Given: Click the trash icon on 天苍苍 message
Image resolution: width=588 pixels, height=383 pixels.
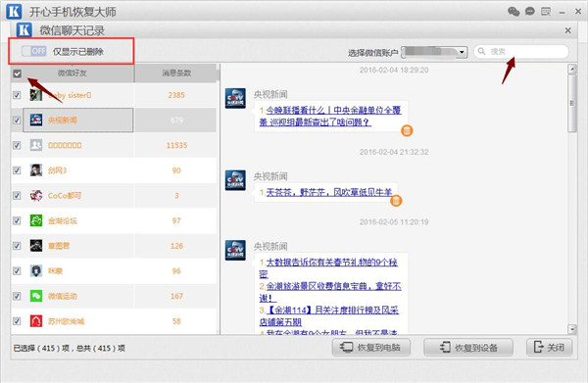Looking at the screenshot, I should click(396, 201).
